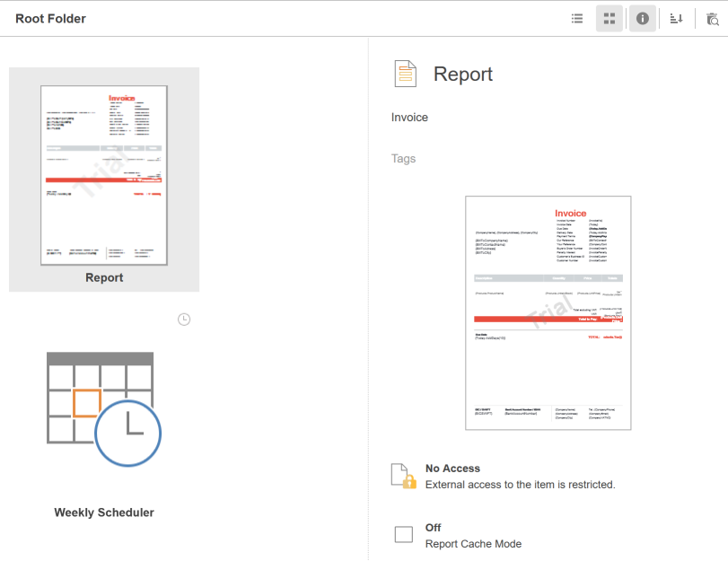
Task: Click the Tags field
Action: point(404,159)
